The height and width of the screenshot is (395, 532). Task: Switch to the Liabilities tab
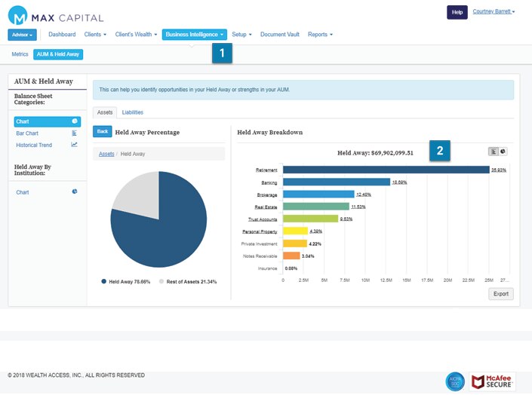point(133,112)
